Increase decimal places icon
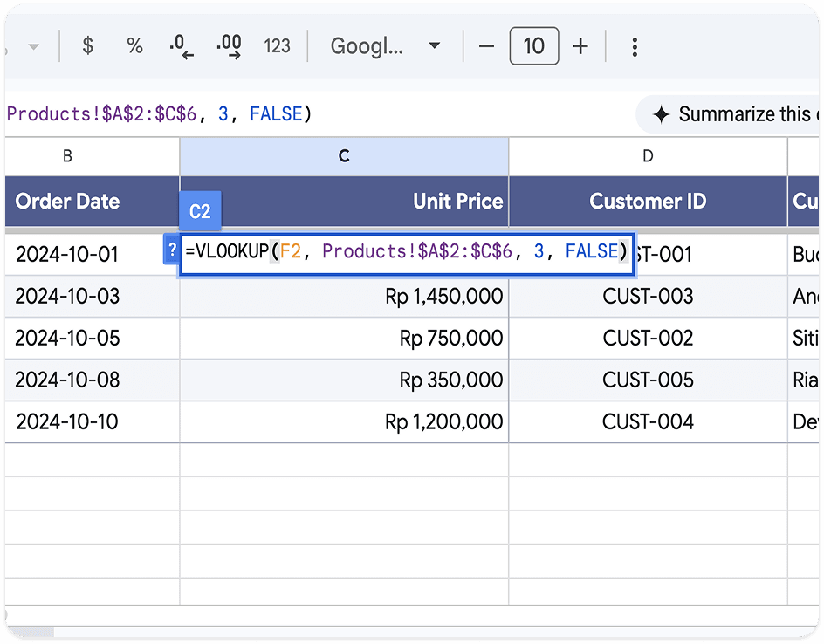 point(229,46)
